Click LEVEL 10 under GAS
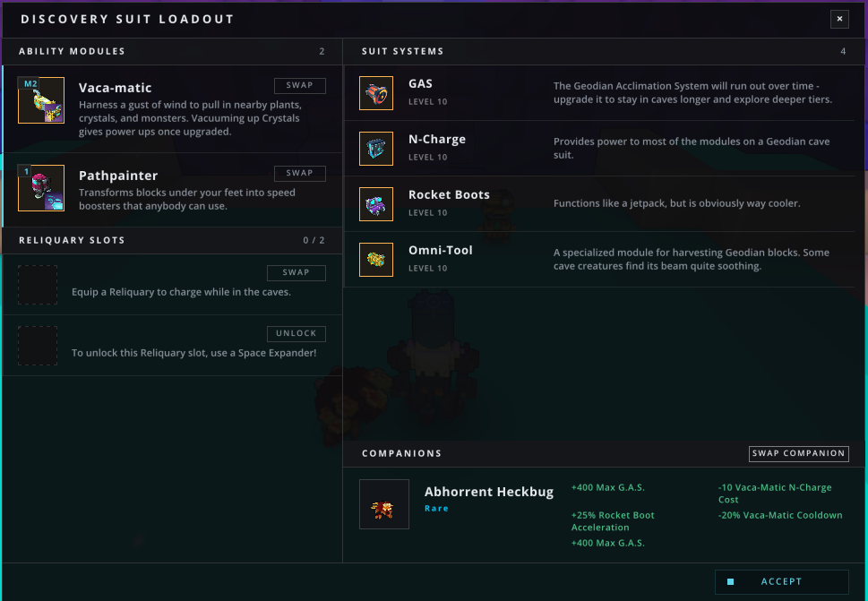Image resolution: width=868 pixels, height=601 pixels. 428,102
